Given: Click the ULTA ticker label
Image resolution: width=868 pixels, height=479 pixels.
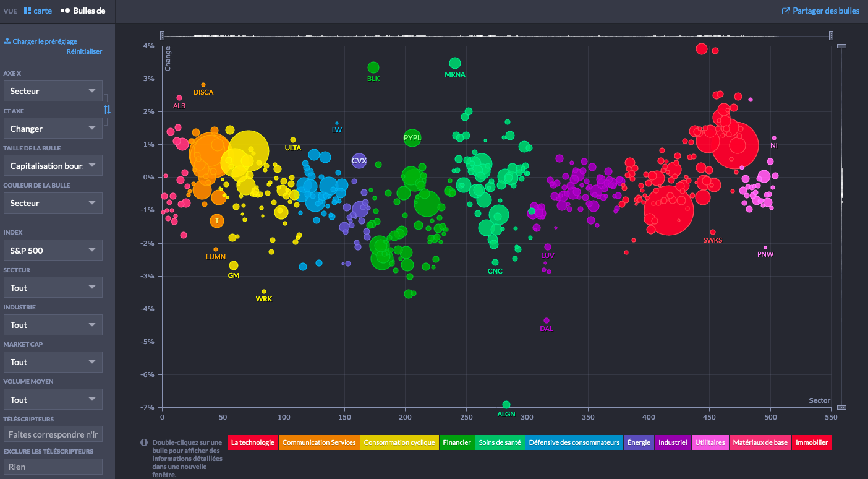Looking at the screenshot, I should click(x=293, y=148).
